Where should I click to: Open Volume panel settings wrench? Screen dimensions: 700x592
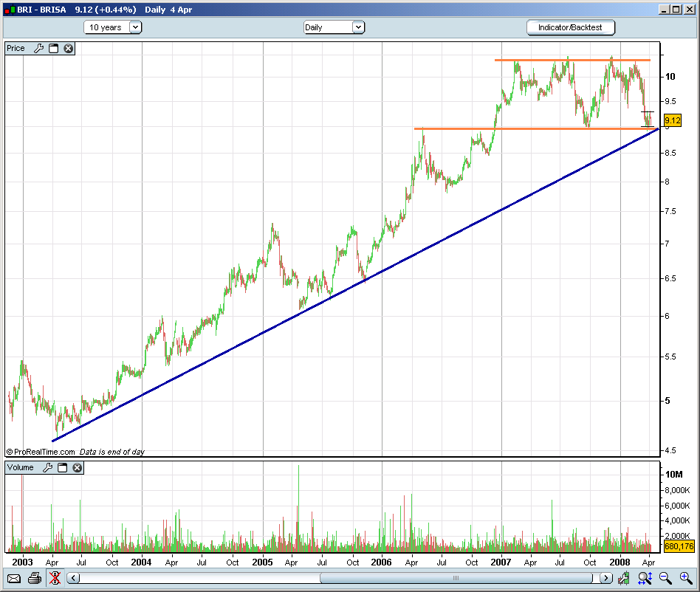(48, 467)
